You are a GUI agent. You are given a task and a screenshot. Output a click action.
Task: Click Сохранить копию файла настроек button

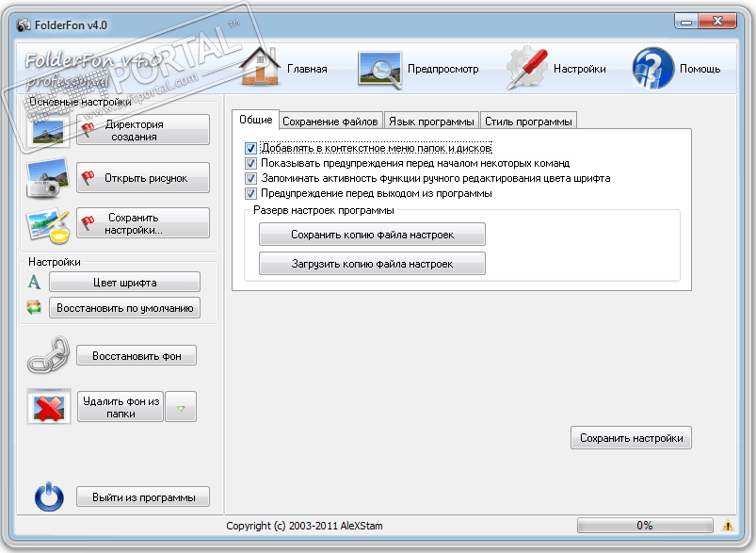click(372, 235)
